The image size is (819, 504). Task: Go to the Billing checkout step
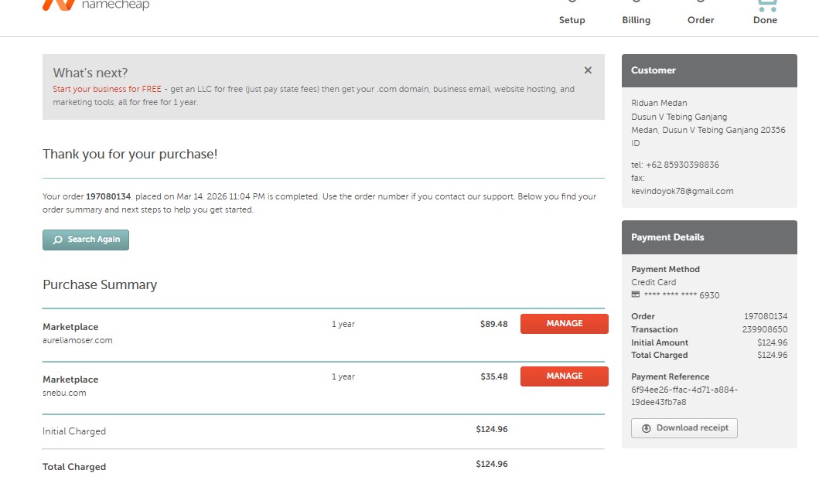[x=636, y=20]
